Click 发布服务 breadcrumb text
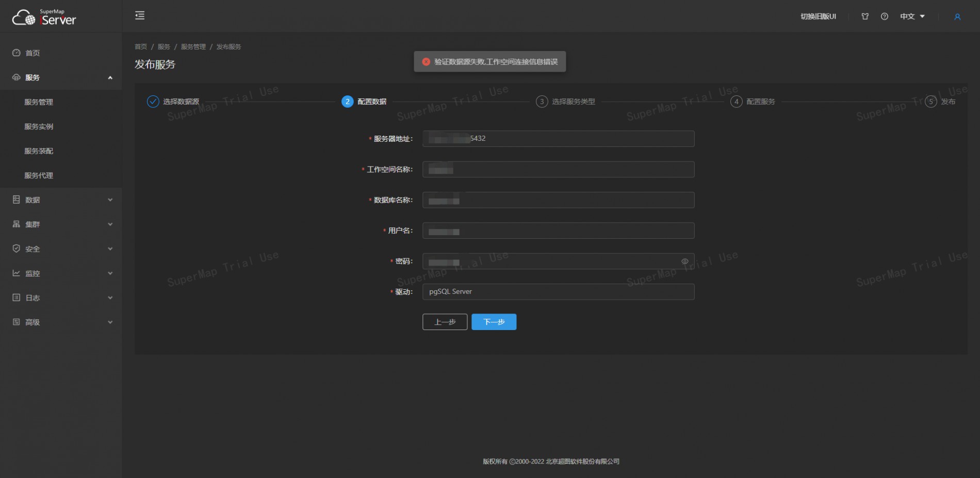The image size is (980, 478). click(228, 47)
